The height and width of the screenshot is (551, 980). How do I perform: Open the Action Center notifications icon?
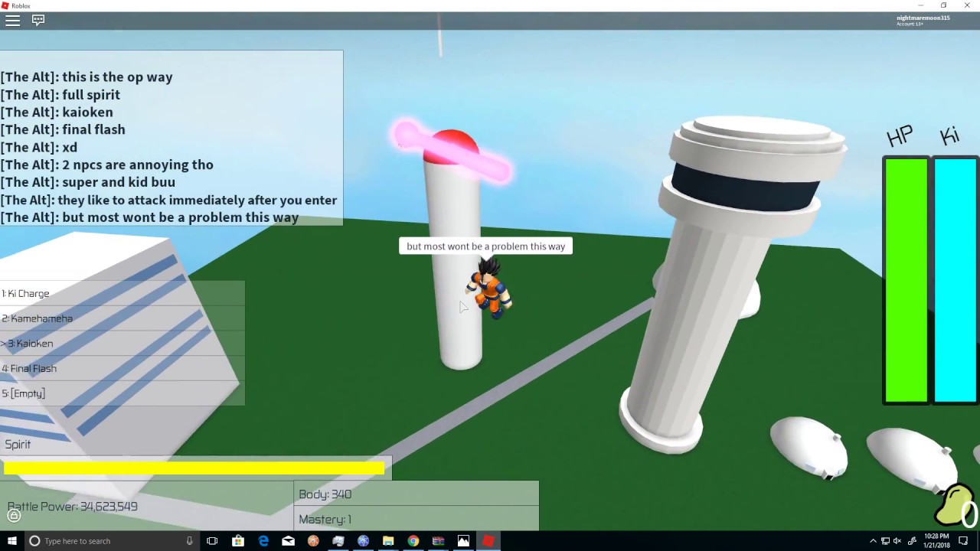964,541
